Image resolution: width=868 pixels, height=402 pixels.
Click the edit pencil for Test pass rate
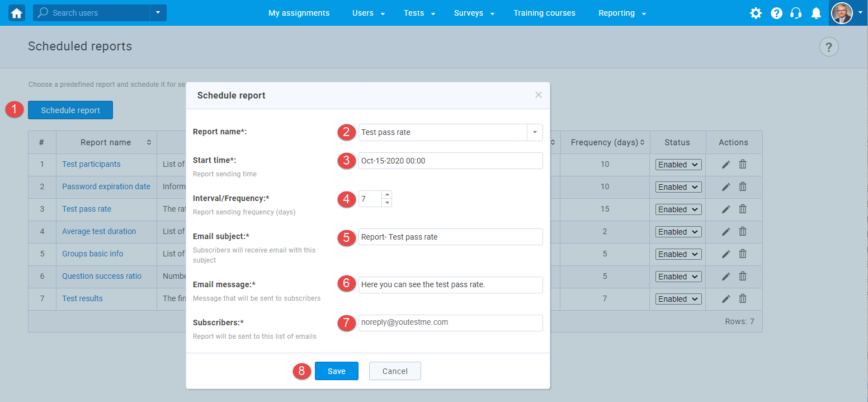click(725, 209)
